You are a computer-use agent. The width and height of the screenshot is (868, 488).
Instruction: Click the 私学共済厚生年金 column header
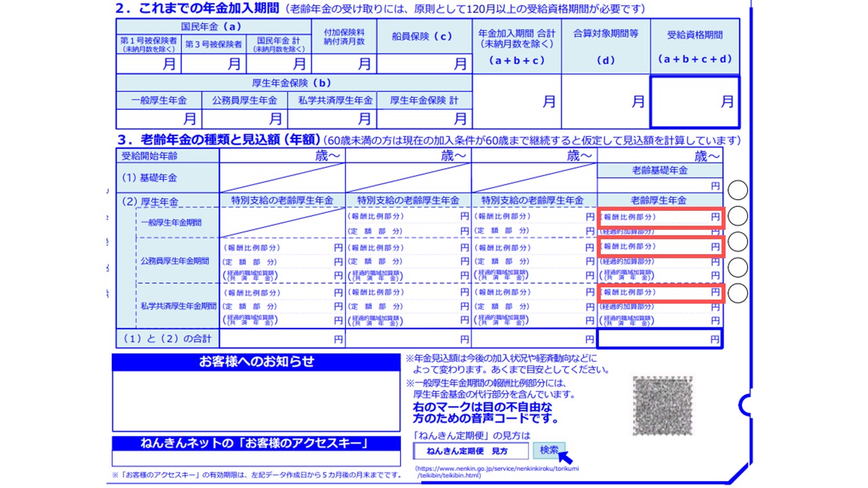[332, 100]
